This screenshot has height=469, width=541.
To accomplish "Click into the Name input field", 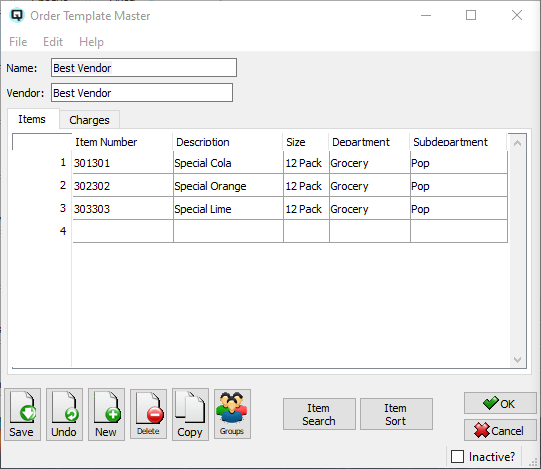I will pyautogui.click(x=144, y=68).
